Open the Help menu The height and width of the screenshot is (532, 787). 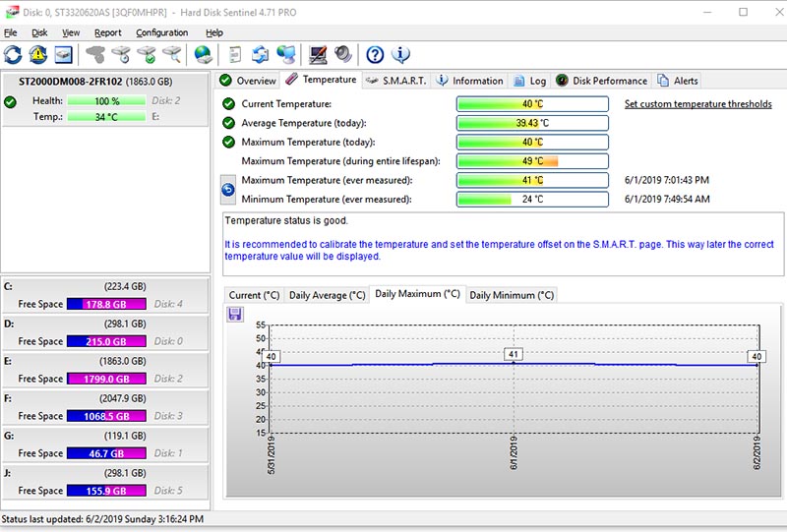pyautogui.click(x=214, y=32)
